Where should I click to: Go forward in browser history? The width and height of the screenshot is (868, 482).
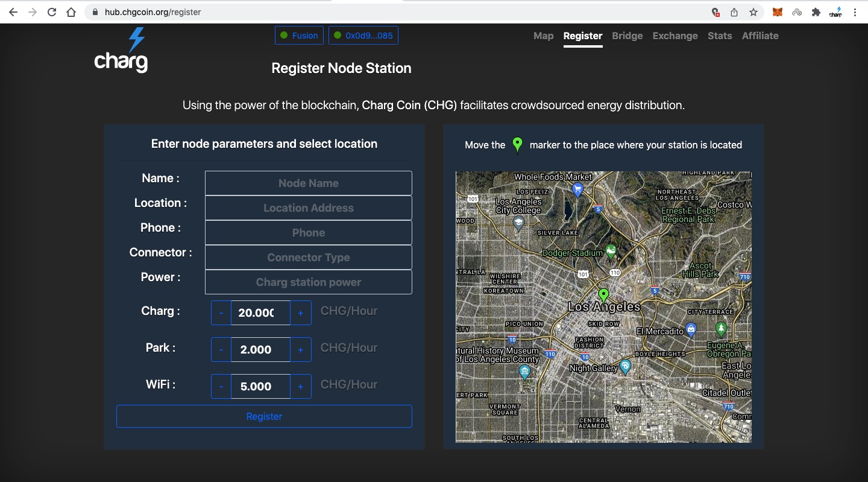point(33,12)
